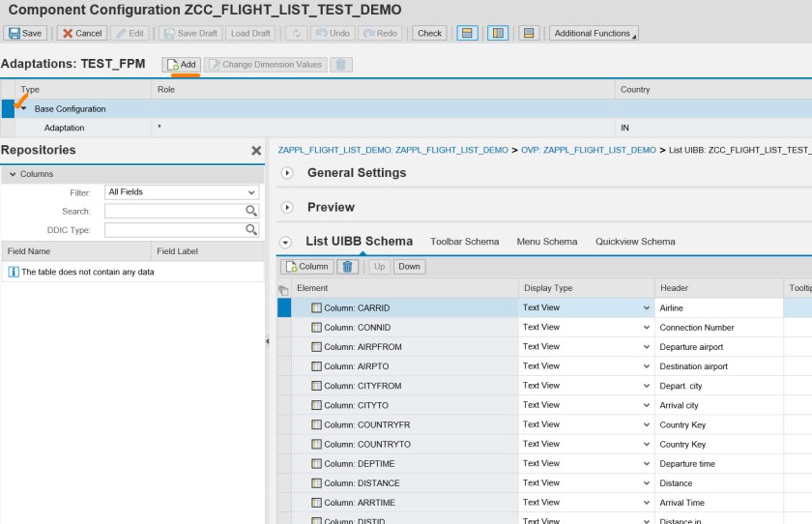
Task: Open Display Type dropdown for CONNID column
Action: click(x=646, y=328)
